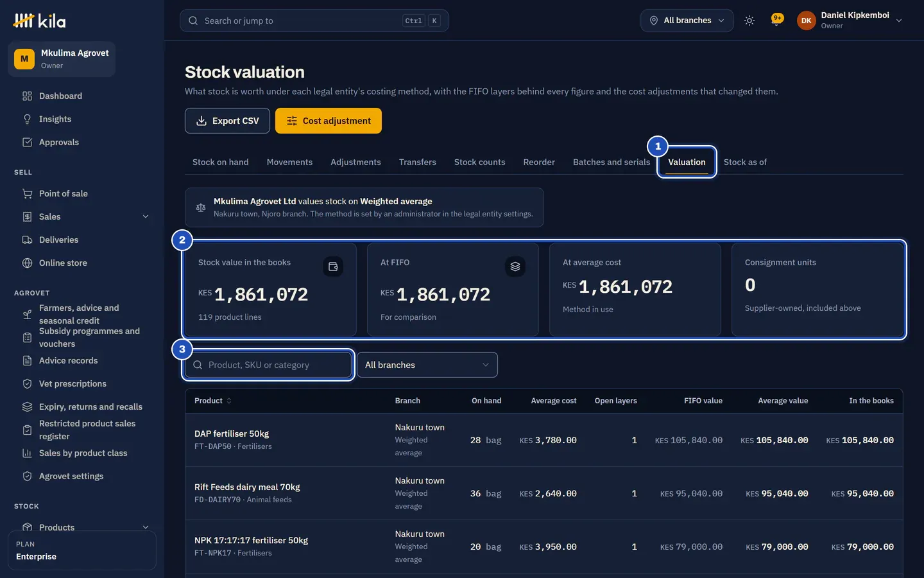Click the Rift Feeds dairy meal 70kg row
Image resolution: width=924 pixels, height=578 pixels.
(x=544, y=493)
